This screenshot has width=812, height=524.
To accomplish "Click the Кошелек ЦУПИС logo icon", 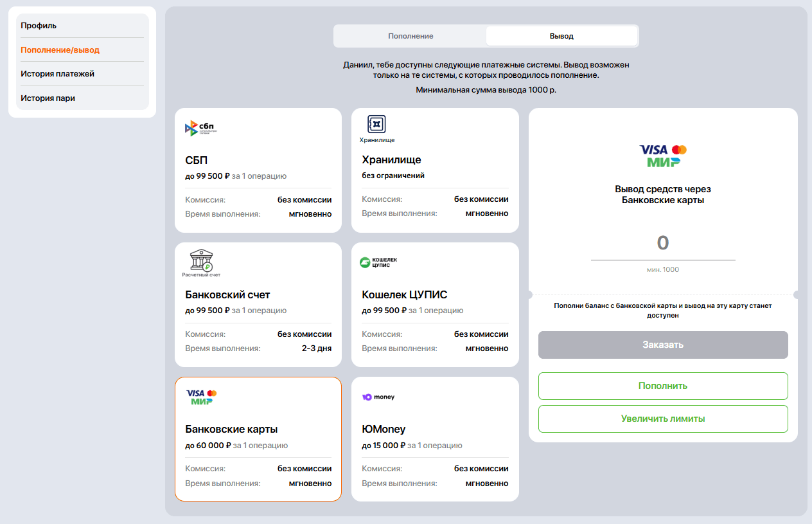I will (x=379, y=262).
